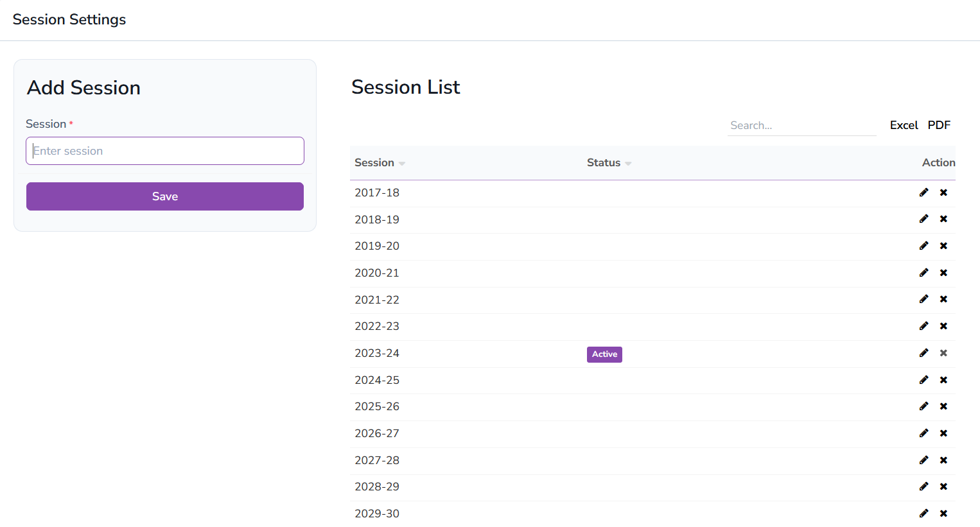Open the Status column sort dropdown

coord(628,163)
